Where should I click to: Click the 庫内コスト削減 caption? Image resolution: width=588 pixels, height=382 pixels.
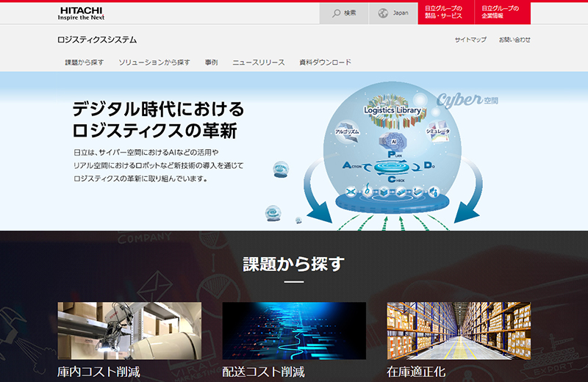pos(98,372)
